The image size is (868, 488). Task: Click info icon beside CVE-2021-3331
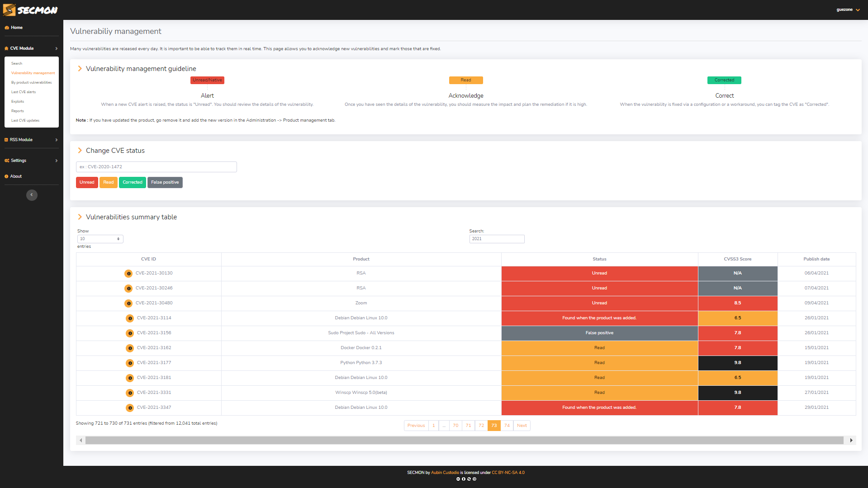click(130, 393)
